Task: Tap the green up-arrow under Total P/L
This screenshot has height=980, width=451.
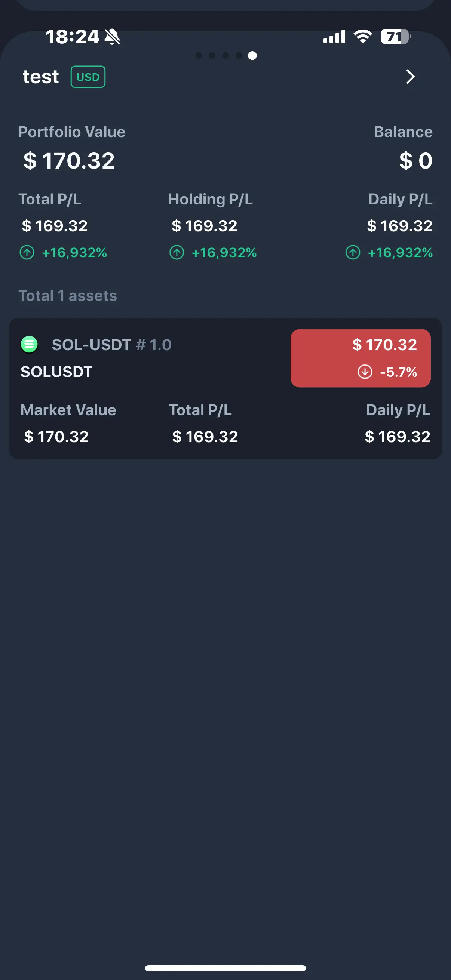Action: point(27,252)
